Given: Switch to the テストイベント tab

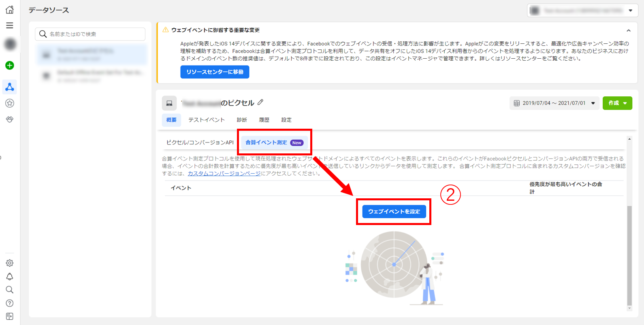Looking at the screenshot, I should [206, 120].
